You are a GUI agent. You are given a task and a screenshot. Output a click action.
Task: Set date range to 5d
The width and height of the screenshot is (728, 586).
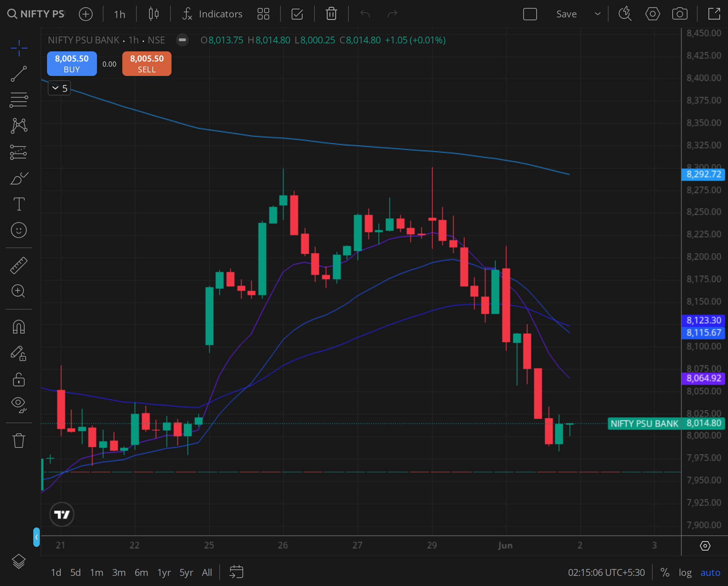(x=75, y=573)
